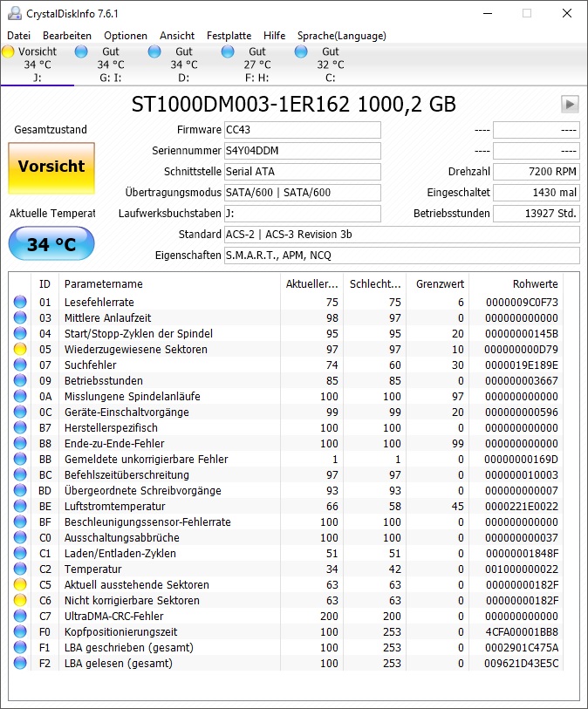
Task: Select the LBA geschrieben (gesamt) row name
Action: point(129,648)
